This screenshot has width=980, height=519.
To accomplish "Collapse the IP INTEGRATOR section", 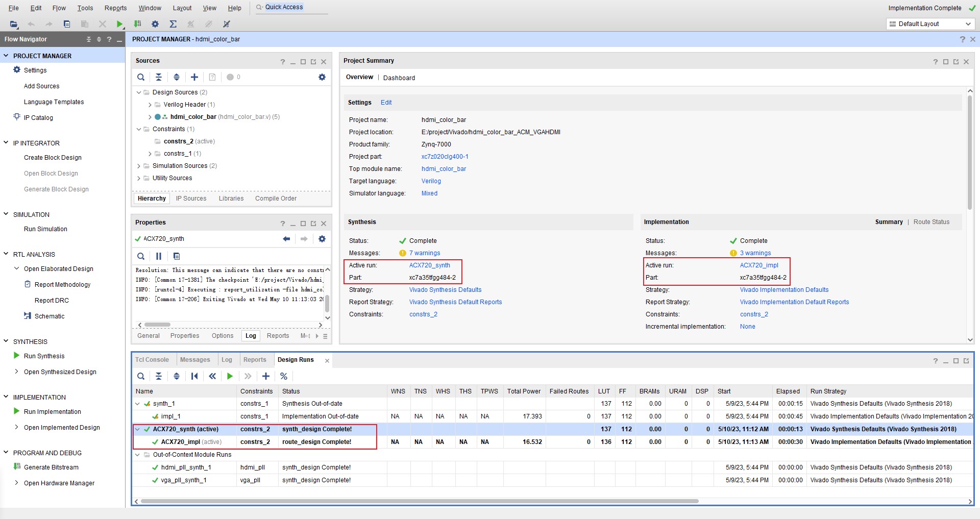I will (x=6, y=143).
